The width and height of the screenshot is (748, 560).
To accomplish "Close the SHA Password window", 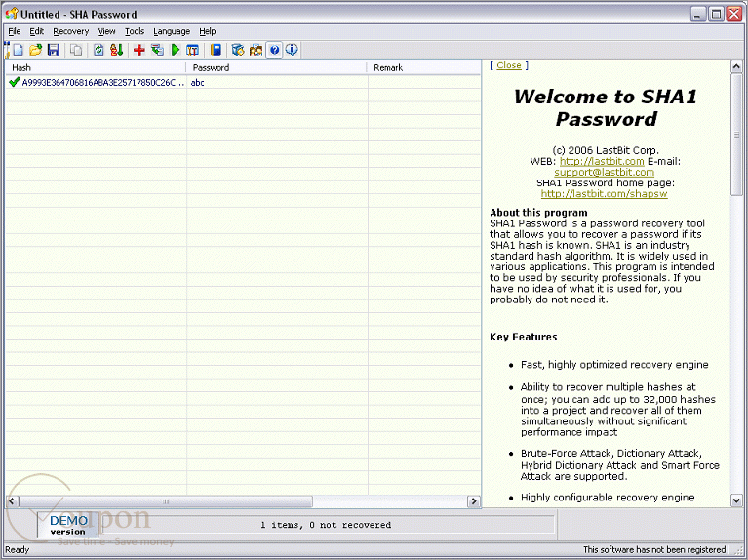I will pyautogui.click(x=733, y=14).
